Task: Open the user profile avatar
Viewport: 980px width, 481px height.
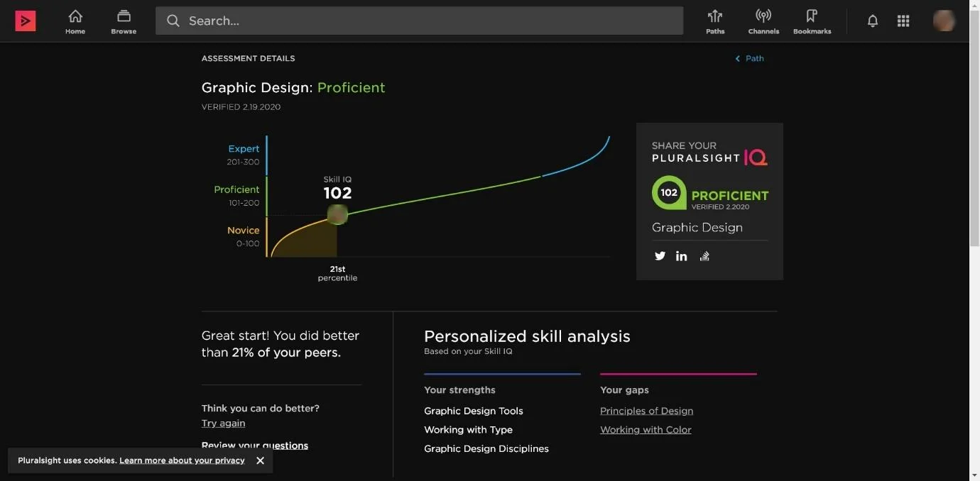Action: coord(944,21)
